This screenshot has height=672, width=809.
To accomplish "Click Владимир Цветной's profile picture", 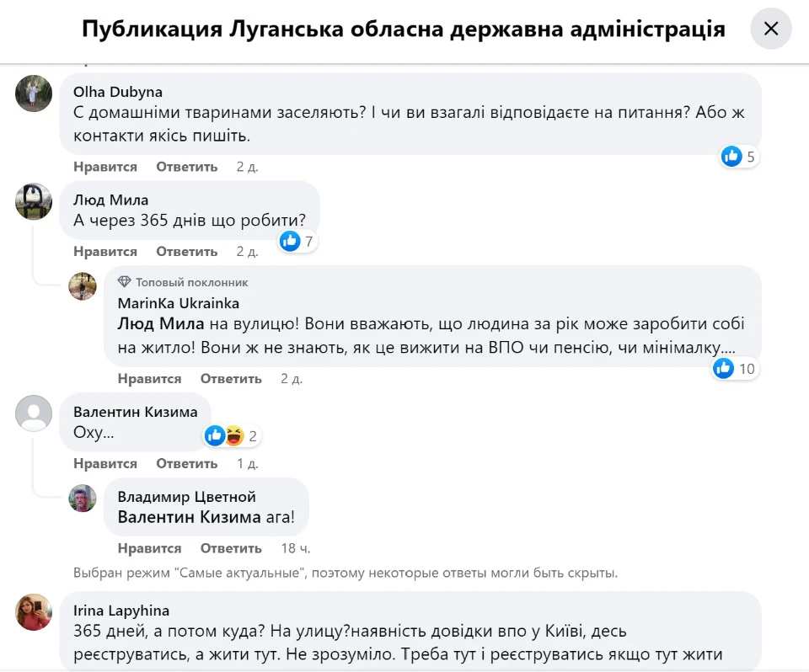I will click(x=83, y=499).
